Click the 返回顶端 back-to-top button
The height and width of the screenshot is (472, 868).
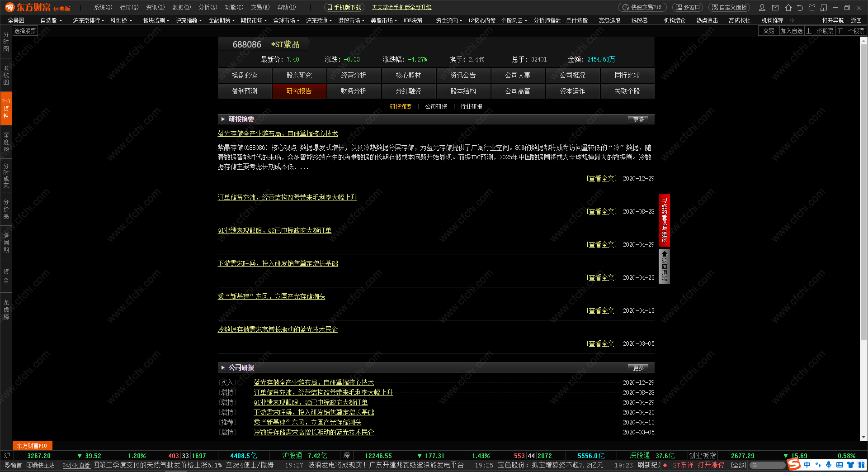tap(664, 266)
